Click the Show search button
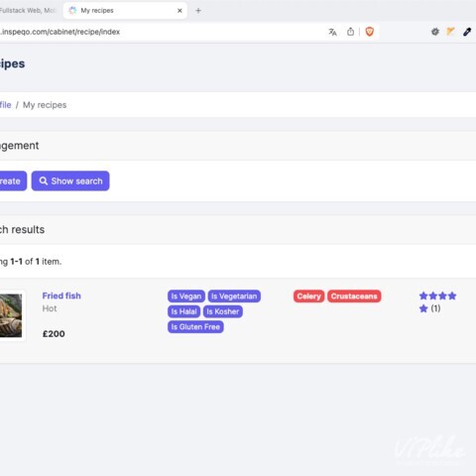The height and width of the screenshot is (476, 476). point(70,180)
